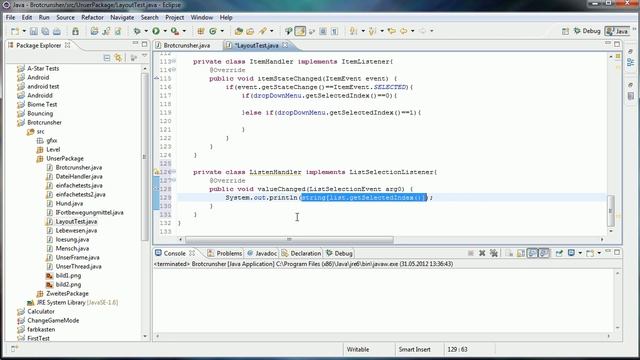The image size is (640, 360).
Task: Click the Print toolbar icon
Action: (57, 31)
